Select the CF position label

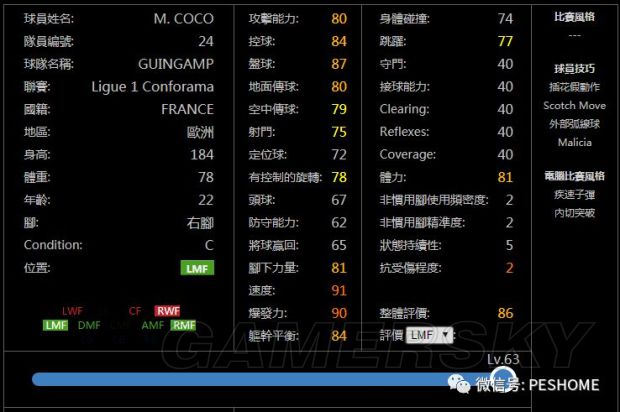click(x=133, y=311)
